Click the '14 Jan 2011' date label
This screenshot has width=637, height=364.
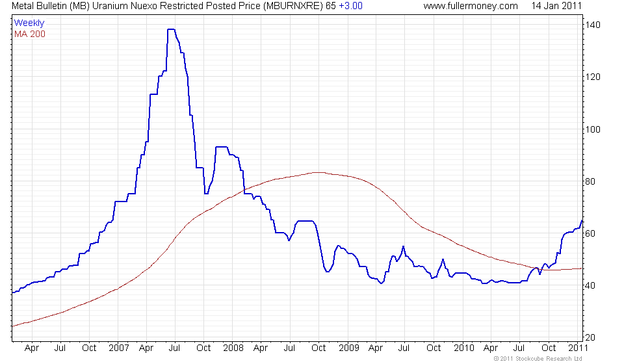(556, 6)
